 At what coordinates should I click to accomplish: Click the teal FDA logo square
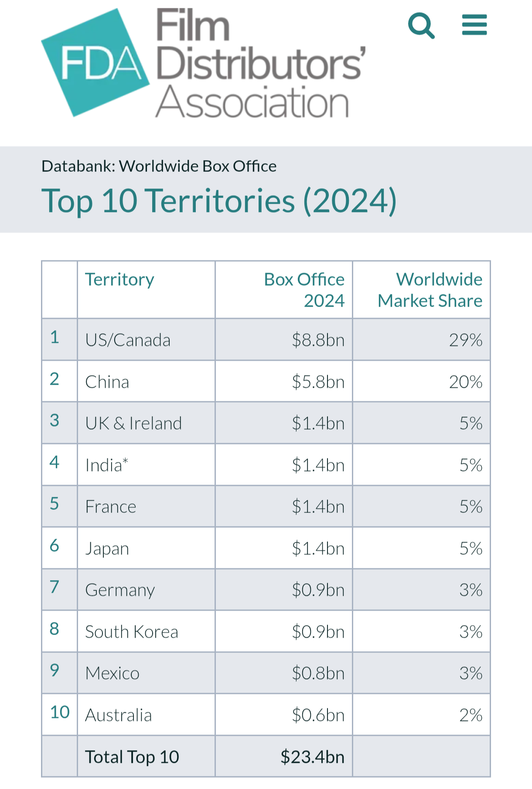pos(96,64)
